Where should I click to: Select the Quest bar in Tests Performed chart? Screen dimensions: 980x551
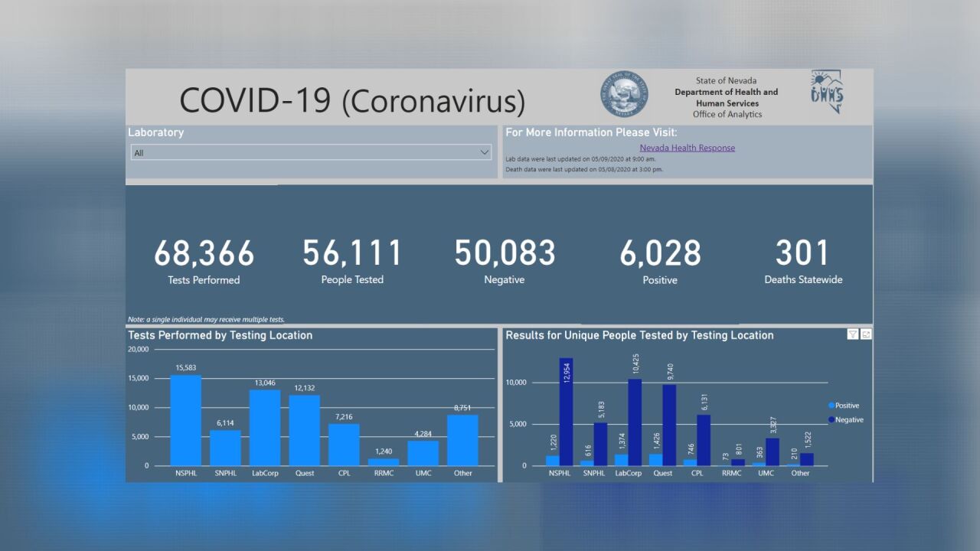pos(305,430)
